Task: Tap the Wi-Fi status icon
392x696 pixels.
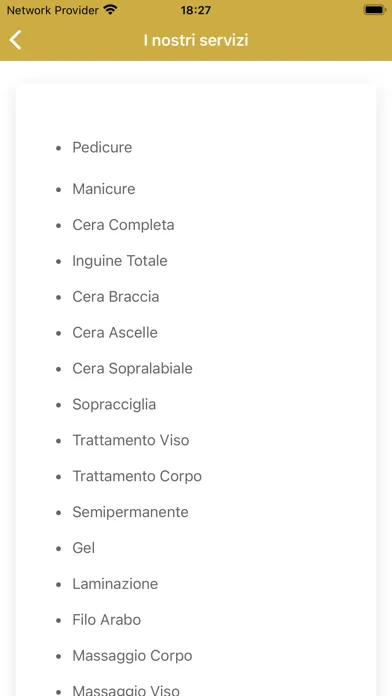Action: pos(110,10)
